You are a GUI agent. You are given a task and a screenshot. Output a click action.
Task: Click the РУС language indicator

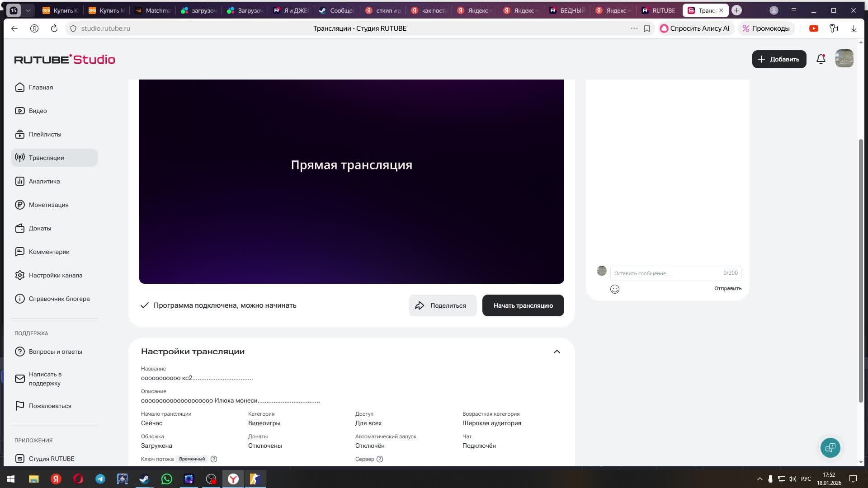pos(806,479)
